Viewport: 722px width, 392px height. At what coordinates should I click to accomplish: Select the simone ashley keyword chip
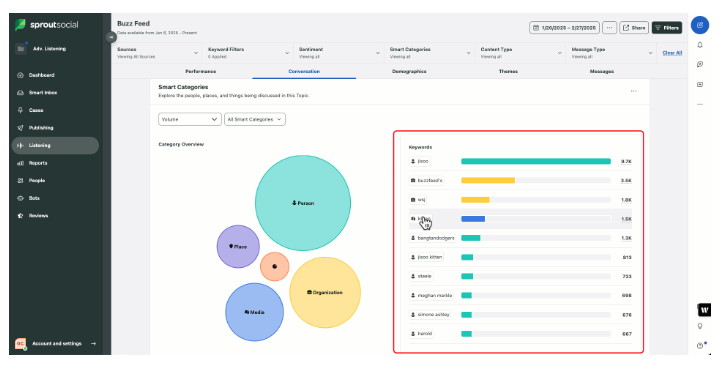pyautogui.click(x=430, y=315)
